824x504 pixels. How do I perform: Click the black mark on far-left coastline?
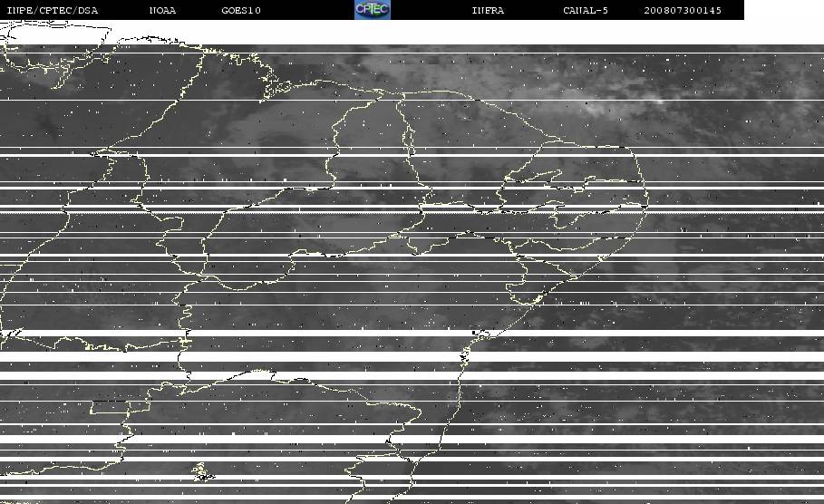pos(12,334)
